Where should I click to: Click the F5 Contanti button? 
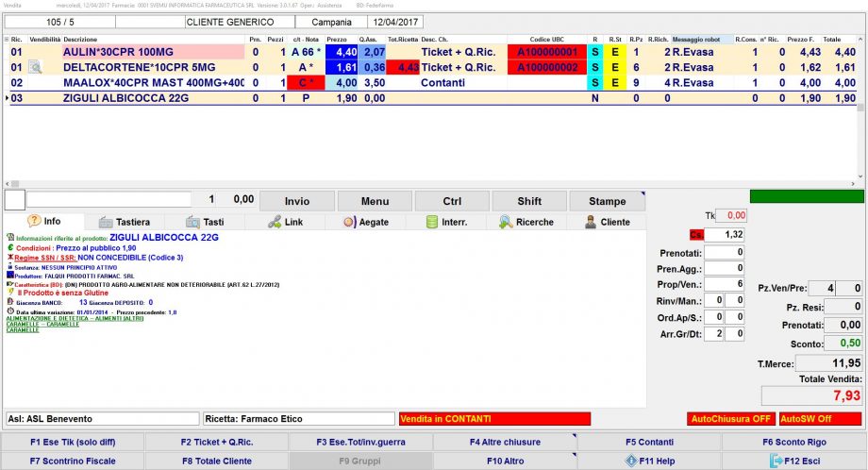coord(648,442)
